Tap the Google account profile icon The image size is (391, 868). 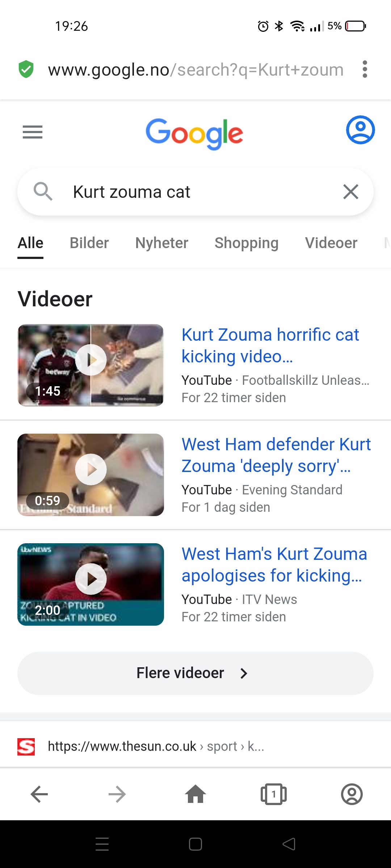click(x=360, y=130)
